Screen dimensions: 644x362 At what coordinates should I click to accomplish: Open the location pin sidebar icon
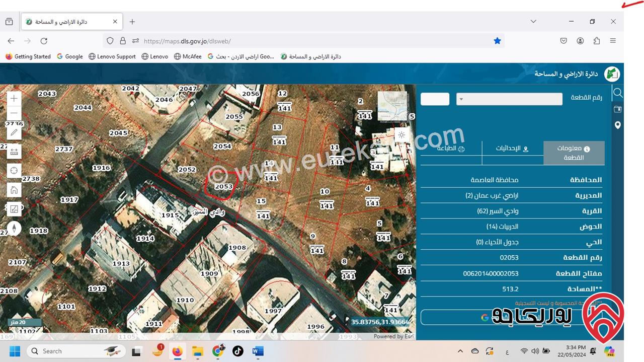pyautogui.click(x=618, y=125)
